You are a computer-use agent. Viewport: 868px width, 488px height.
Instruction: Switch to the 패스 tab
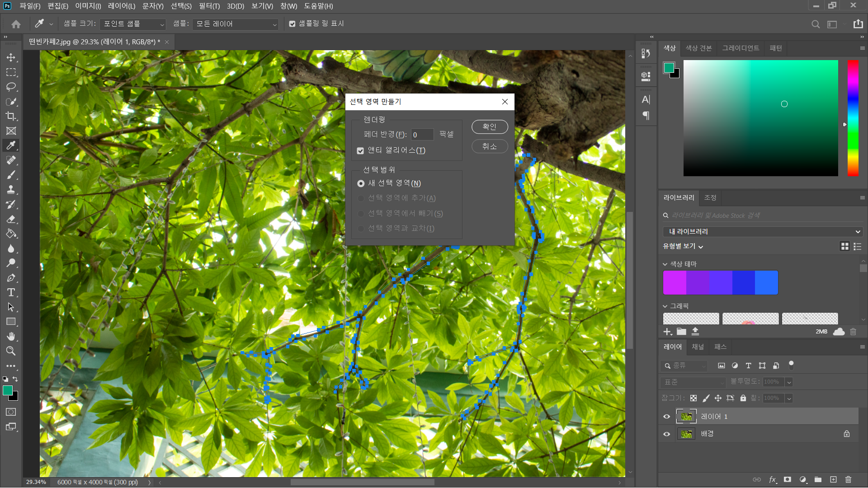720,347
